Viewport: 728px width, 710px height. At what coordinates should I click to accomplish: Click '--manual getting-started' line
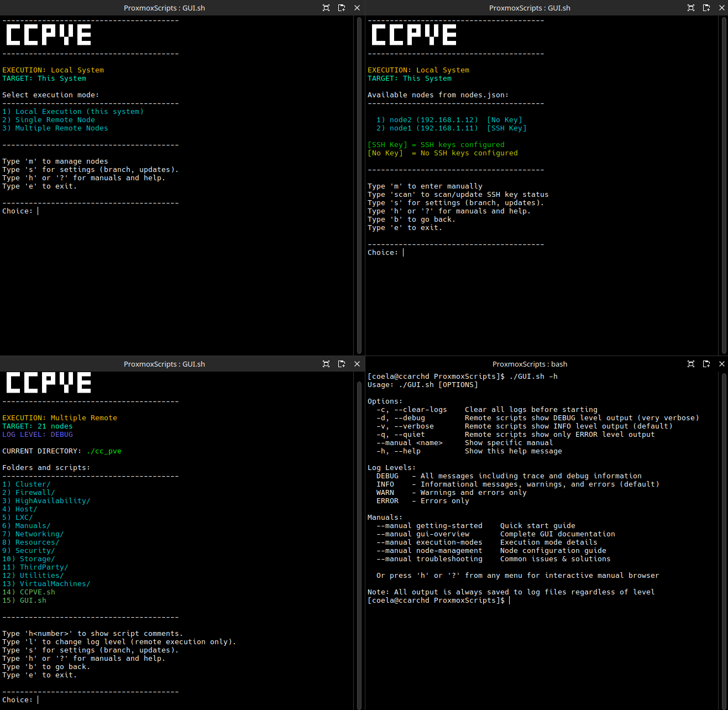pyautogui.click(x=476, y=526)
